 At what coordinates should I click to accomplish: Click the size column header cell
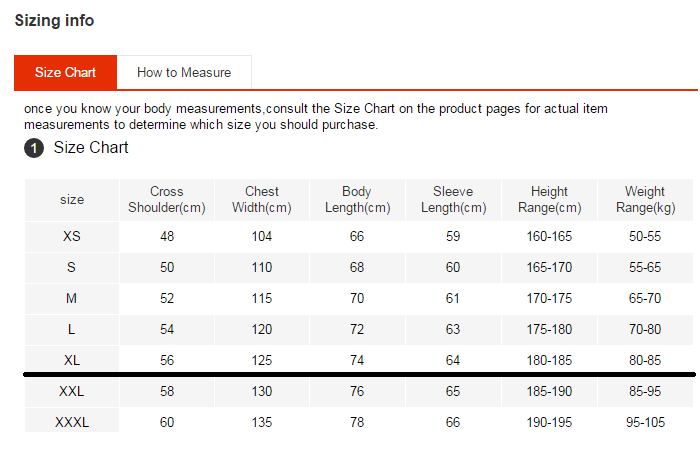tap(72, 200)
